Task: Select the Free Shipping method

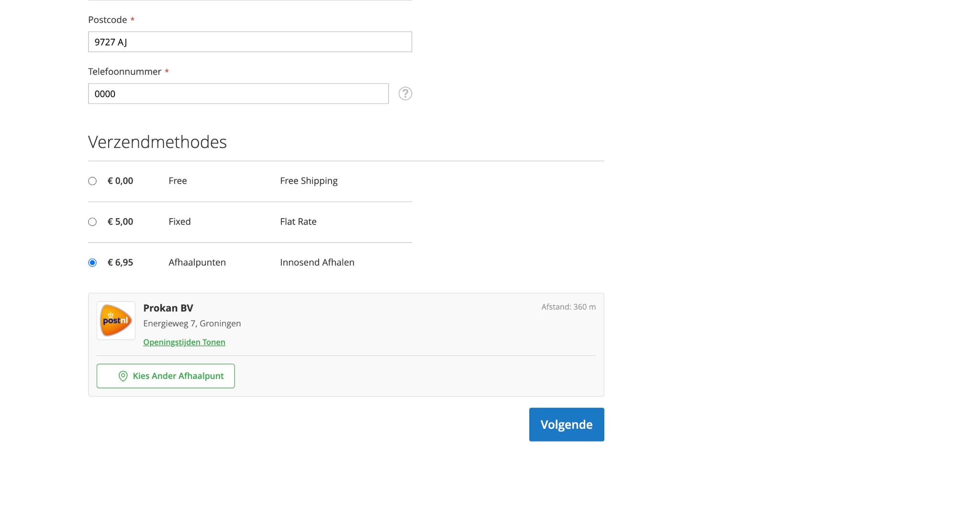Action: 92,181
